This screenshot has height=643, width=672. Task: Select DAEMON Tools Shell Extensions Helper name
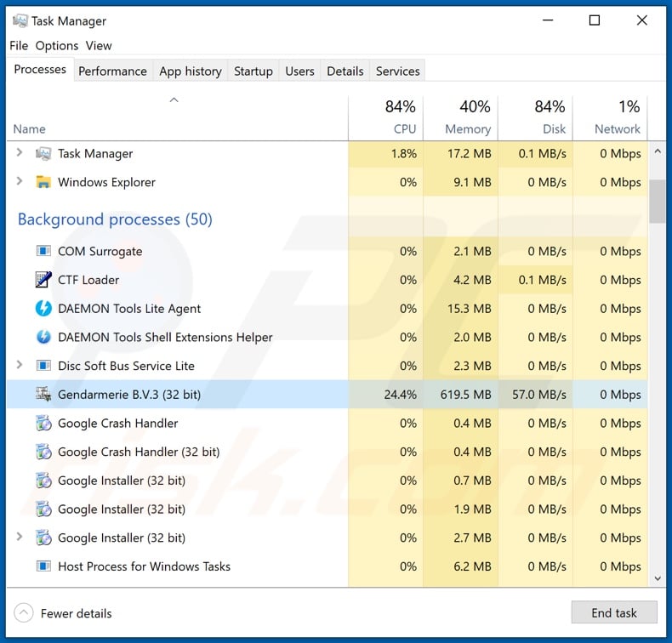pyautogui.click(x=165, y=337)
